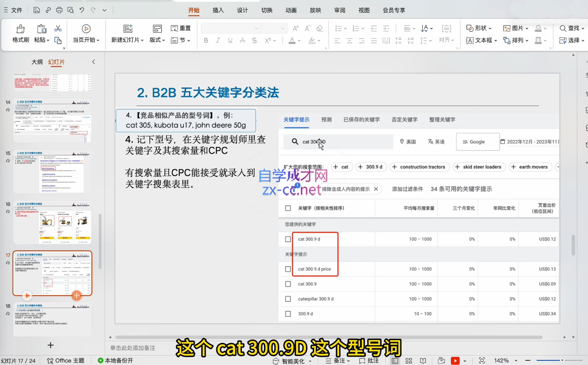Click Notes (备注) in the status bar
588x365 pixels.
(337, 361)
